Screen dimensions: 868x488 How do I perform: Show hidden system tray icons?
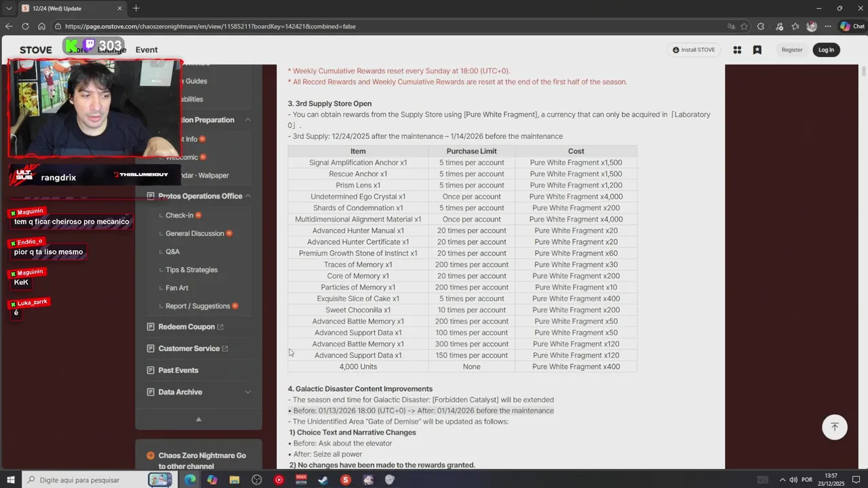coord(782,480)
